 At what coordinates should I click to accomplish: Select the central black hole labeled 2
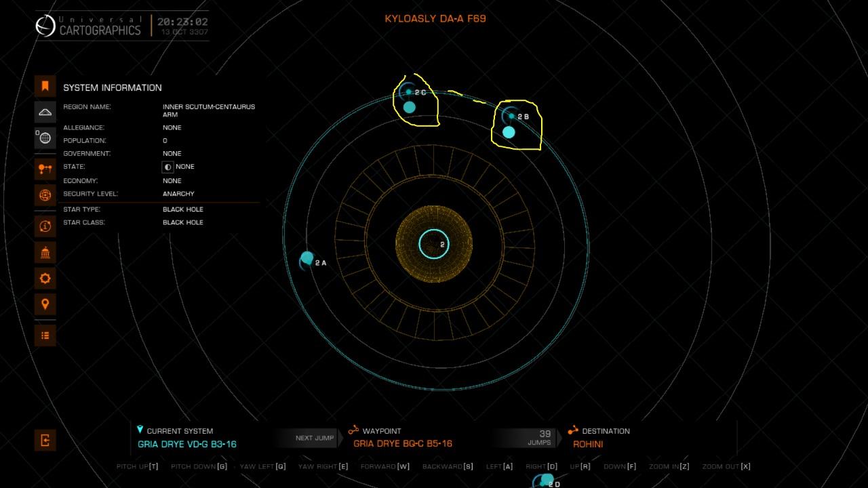click(434, 245)
